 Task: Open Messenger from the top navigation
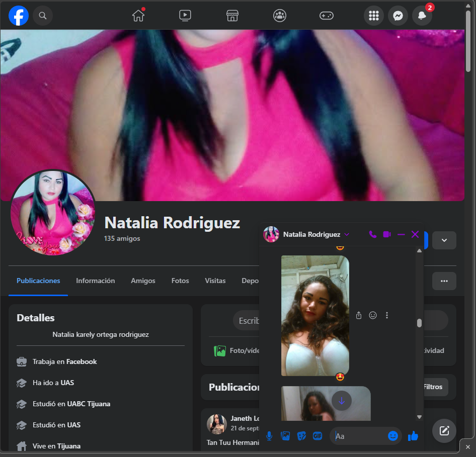click(398, 16)
